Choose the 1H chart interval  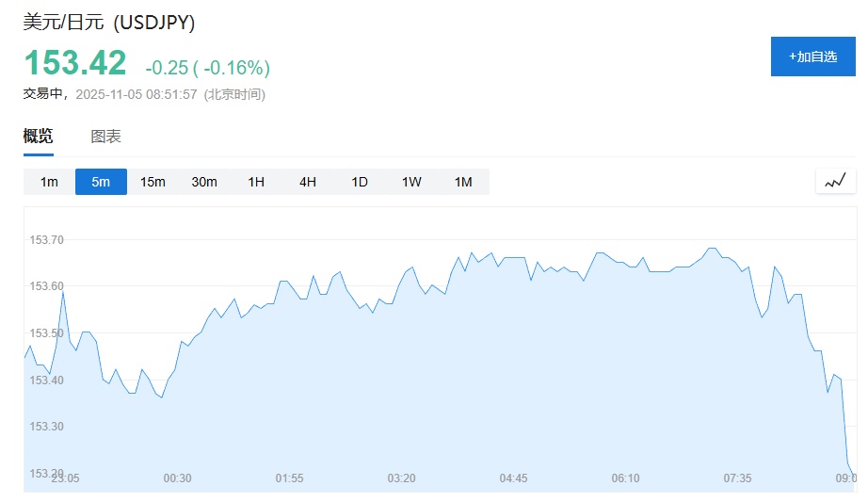(256, 182)
